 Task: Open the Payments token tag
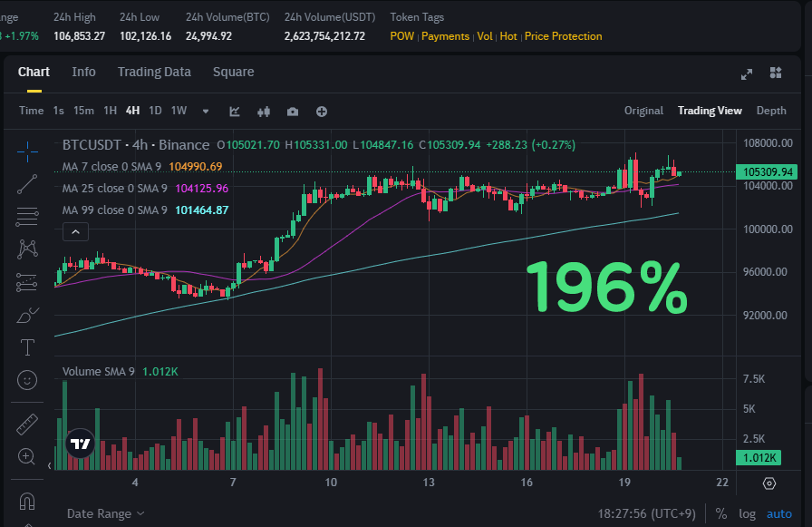click(445, 36)
